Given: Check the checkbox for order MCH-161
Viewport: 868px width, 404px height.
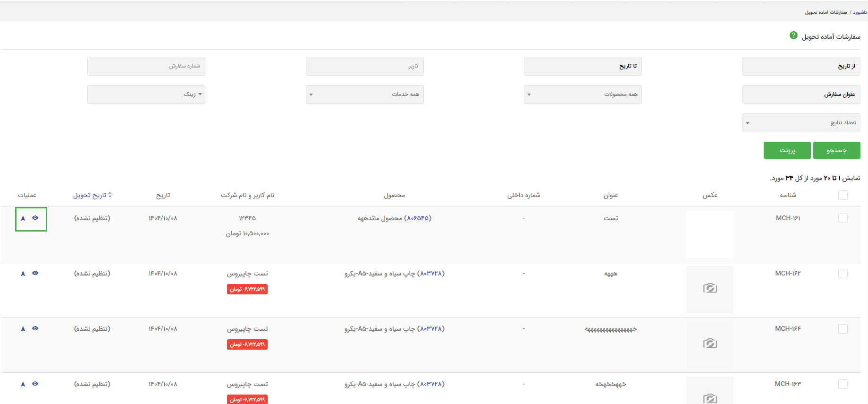Looking at the screenshot, I should tap(843, 218).
